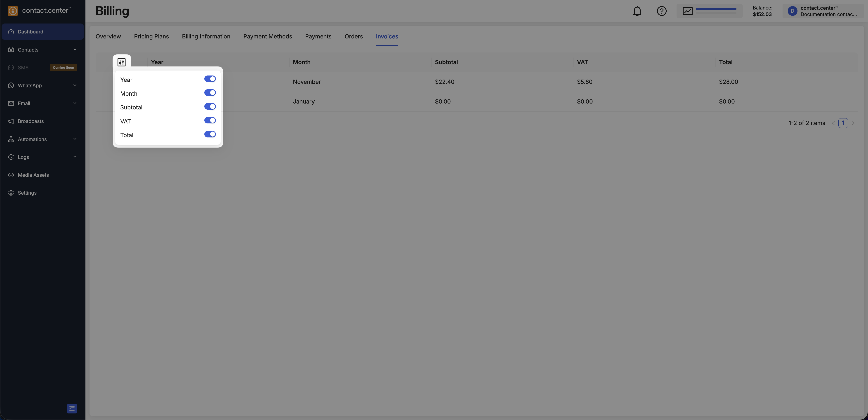868x420 pixels.
Task: Click the column settings icon
Action: 122,62
